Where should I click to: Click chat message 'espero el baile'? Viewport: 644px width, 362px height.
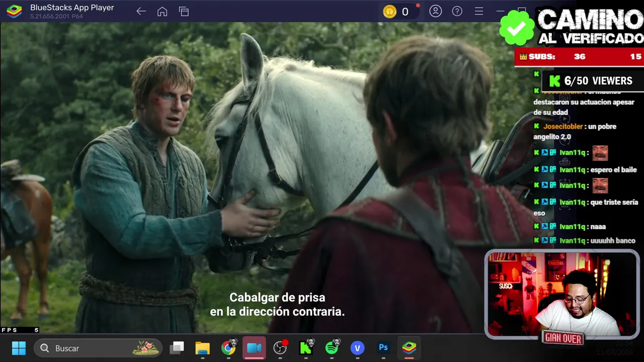click(x=613, y=170)
